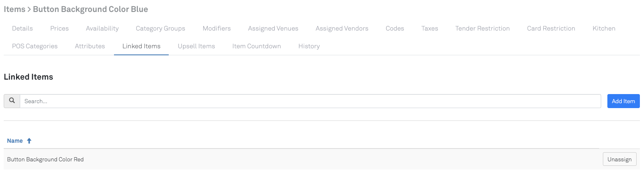644x177 pixels.
Task: Go to the POS Categories tab
Action: pos(35,46)
